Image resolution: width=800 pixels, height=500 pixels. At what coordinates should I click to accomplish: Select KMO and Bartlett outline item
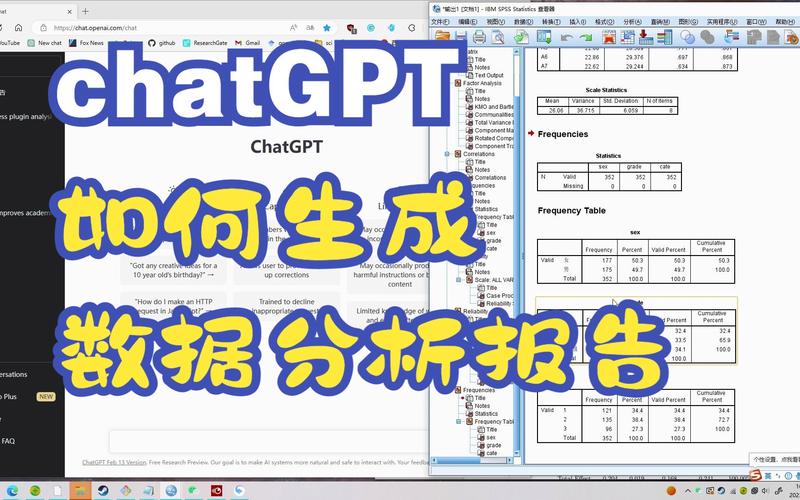click(x=494, y=107)
